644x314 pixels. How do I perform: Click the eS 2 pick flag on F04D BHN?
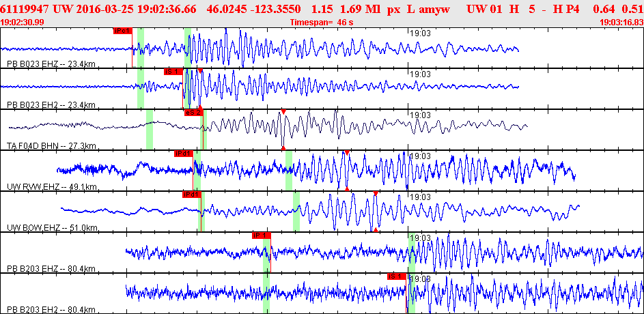pyautogui.click(x=192, y=113)
